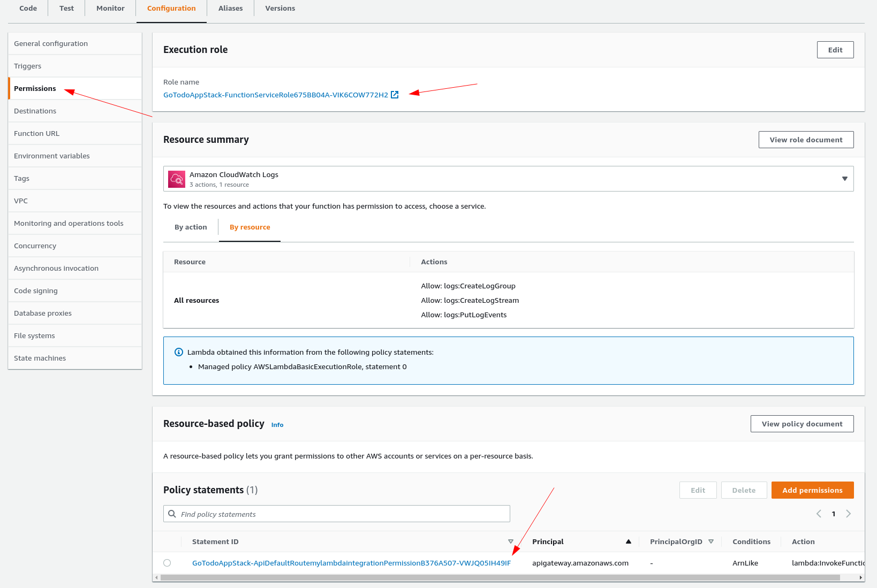Click the Resource column header
Viewport: 877px width, 588px height.
(x=190, y=262)
